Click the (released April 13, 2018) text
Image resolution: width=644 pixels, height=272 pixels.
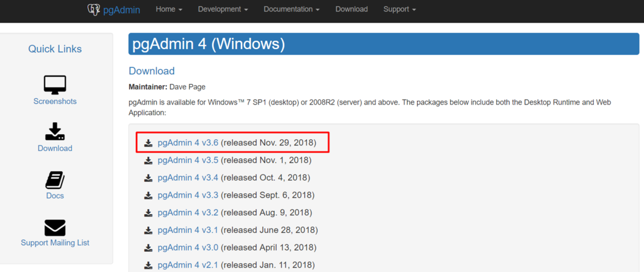point(269,247)
